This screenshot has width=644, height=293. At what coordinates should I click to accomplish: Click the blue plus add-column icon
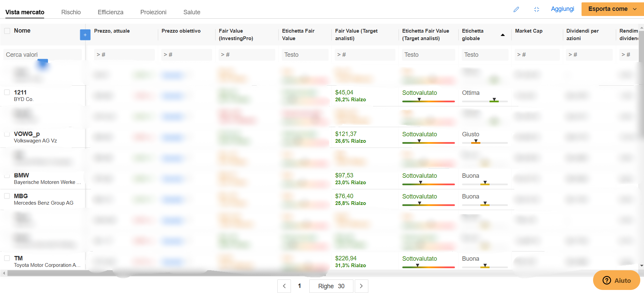[85, 35]
